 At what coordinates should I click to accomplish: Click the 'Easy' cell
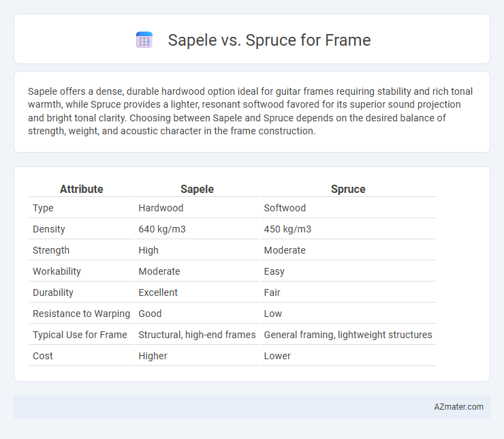[x=274, y=271]
